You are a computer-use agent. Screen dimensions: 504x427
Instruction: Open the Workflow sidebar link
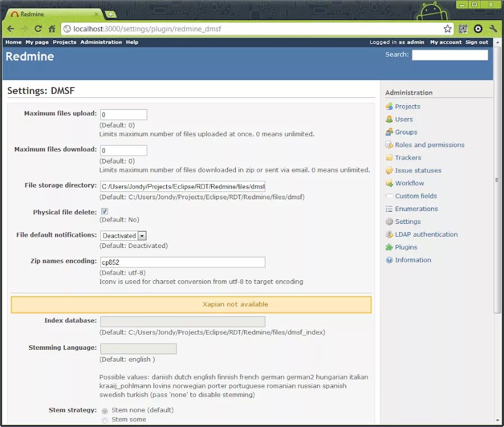click(x=409, y=183)
